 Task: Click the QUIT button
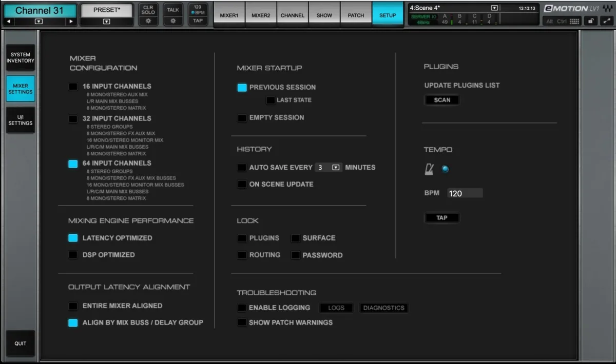(21, 343)
